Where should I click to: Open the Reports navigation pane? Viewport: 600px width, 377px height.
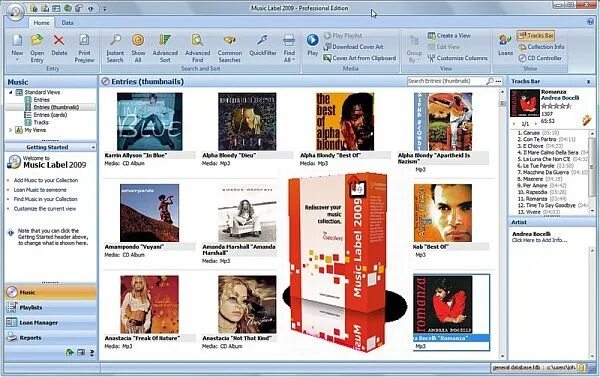point(51,338)
